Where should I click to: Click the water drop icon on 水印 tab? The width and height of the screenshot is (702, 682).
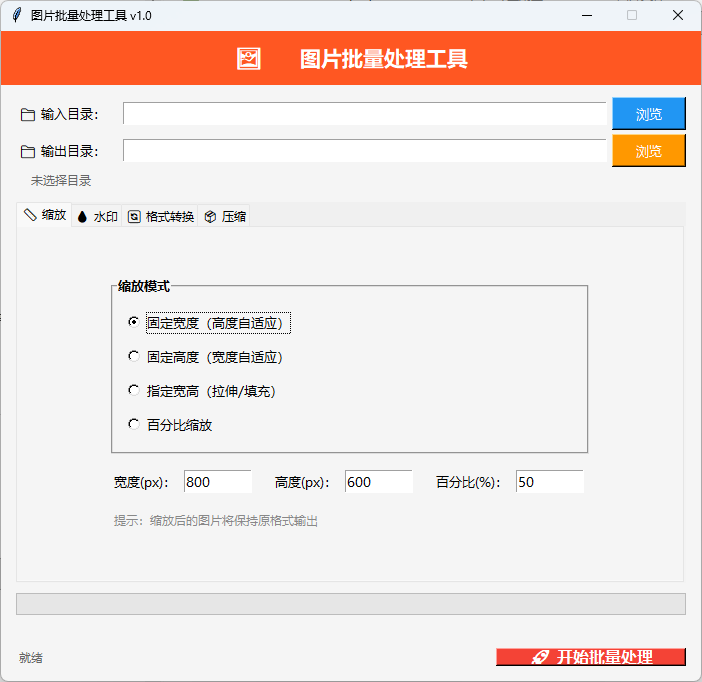[82, 217]
